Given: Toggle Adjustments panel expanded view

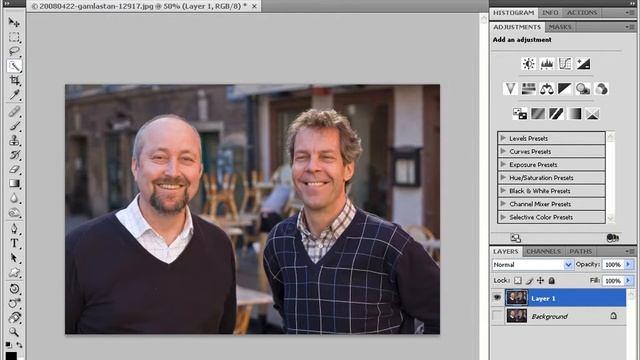Looking at the screenshot, I should pos(516,238).
